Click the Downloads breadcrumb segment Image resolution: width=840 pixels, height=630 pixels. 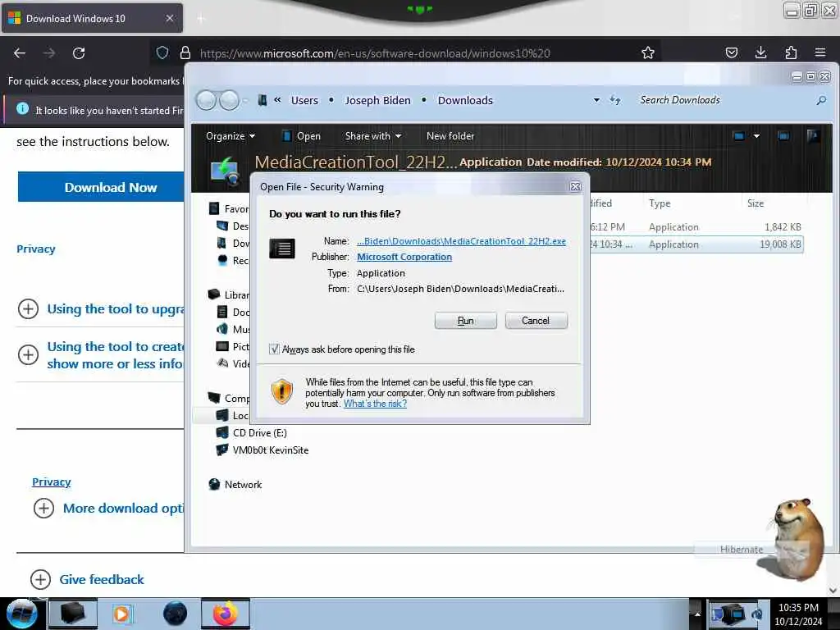pos(466,100)
